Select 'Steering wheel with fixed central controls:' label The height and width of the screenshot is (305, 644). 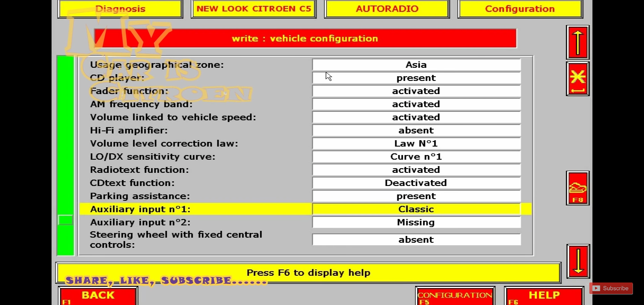click(176, 240)
